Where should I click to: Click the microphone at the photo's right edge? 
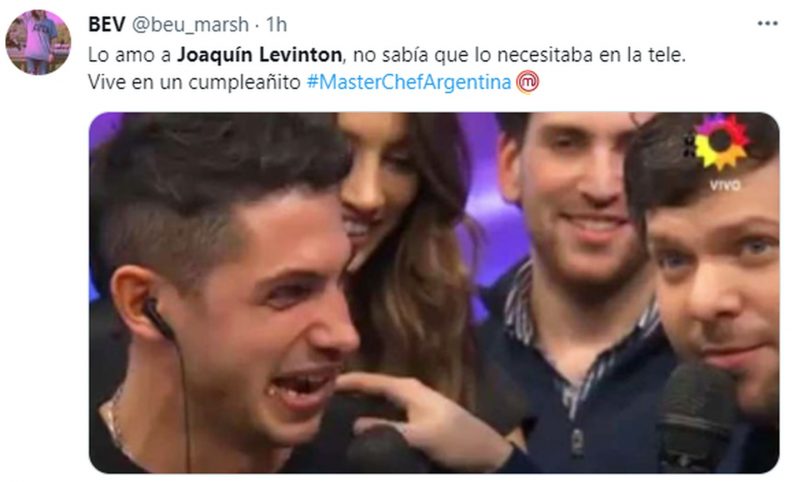(696, 416)
